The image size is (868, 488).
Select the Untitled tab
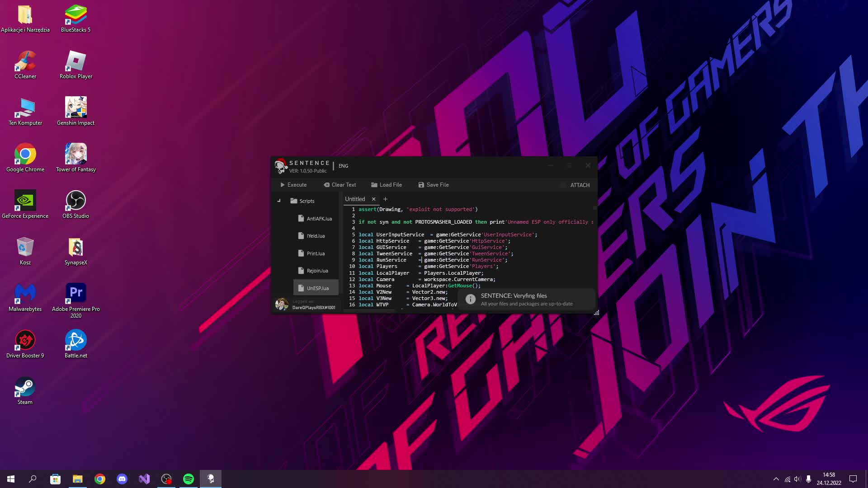coord(355,198)
